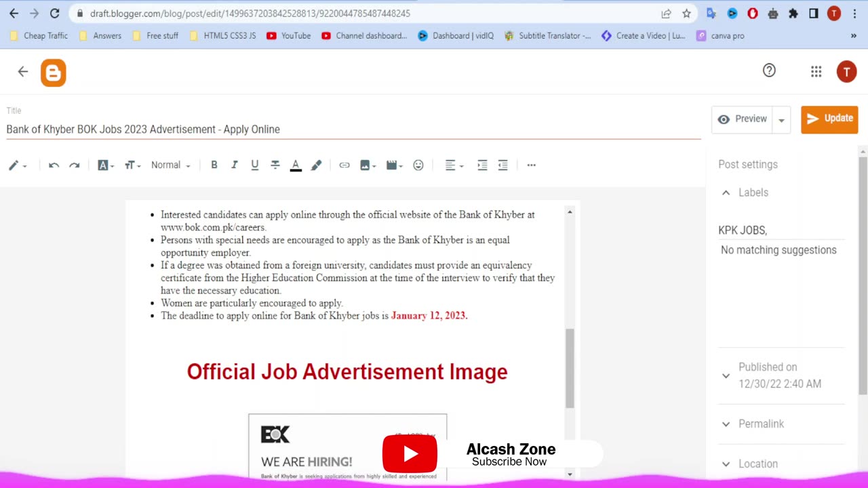Redo the last edit
Screen dimensions: 868x488
pos(75,165)
